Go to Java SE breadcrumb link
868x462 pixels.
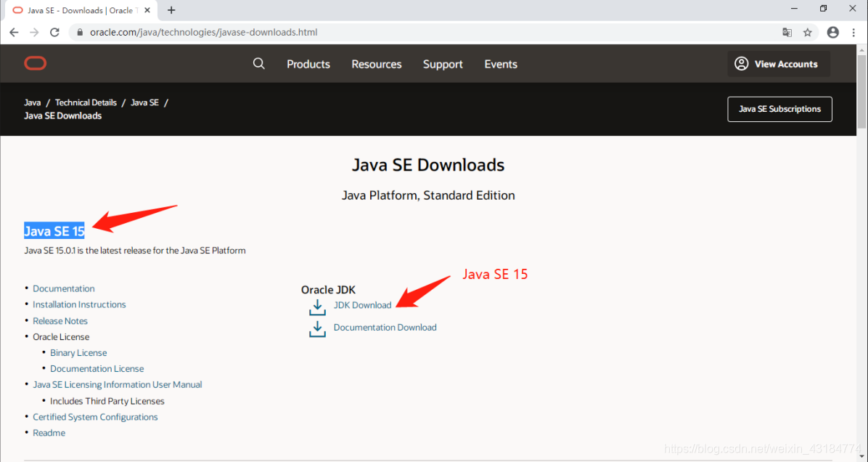pos(144,102)
